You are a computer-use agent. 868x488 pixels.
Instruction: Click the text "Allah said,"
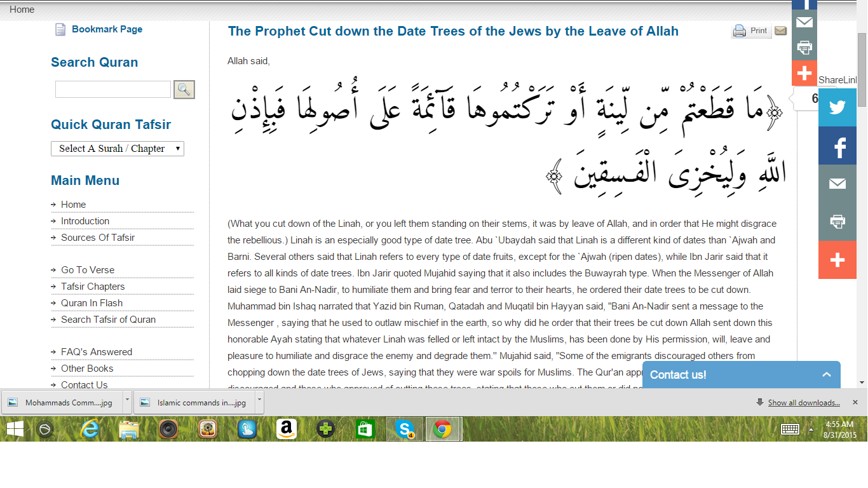click(248, 61)
